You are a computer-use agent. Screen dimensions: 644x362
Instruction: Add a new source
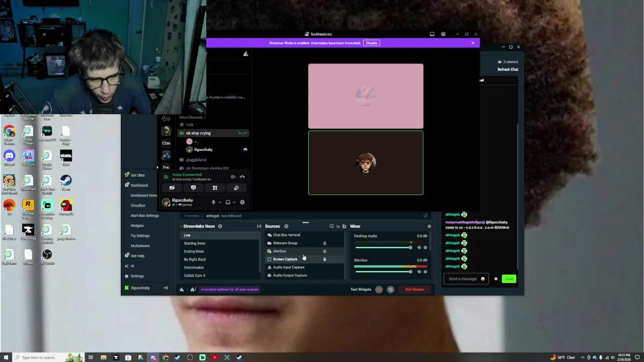click(286, 226)
